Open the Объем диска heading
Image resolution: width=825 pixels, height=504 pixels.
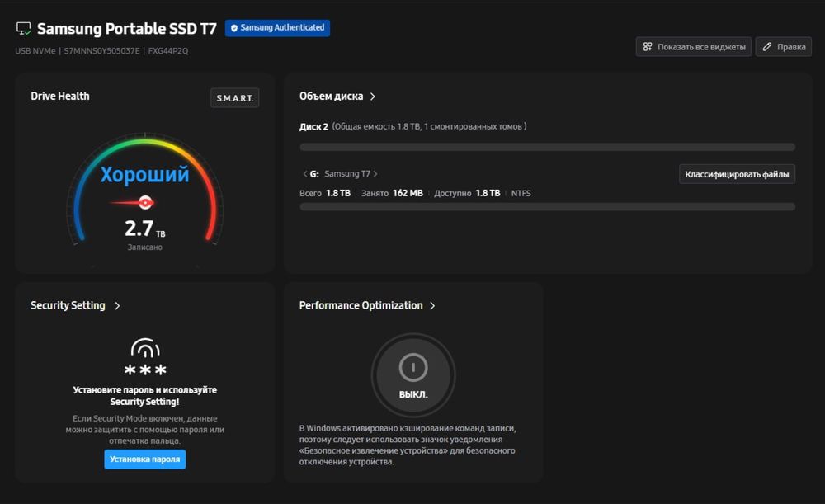[x=331, y=97]
